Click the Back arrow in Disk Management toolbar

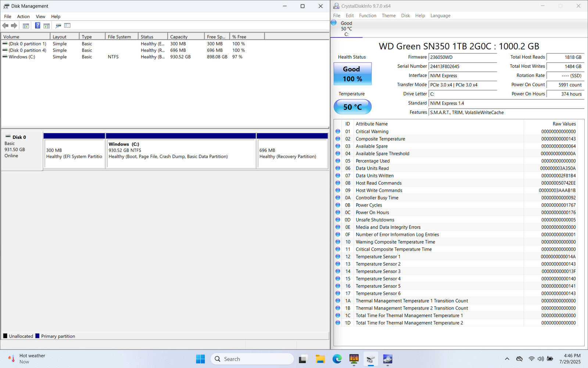coord(5,26)
